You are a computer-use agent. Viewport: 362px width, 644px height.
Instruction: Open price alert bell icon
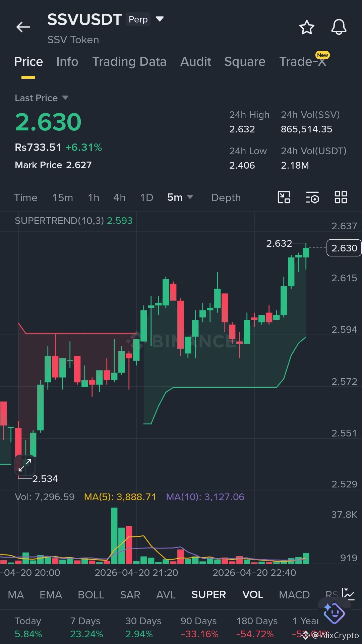coord(339,27)
